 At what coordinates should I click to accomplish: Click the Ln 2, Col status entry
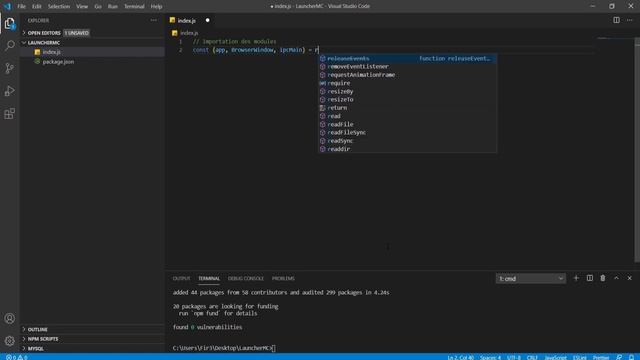point(460,358)
